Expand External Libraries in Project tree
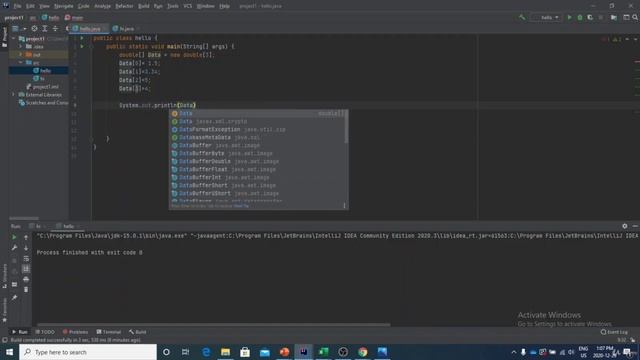The width and height of the screenshot is (640, 360). 13,95
